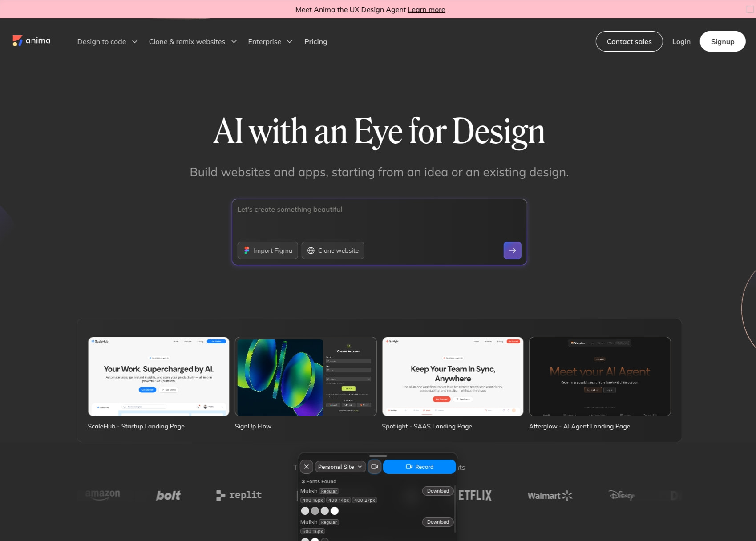Open the Learn more link in banner
756x541 pixels.
coord(426,9)
